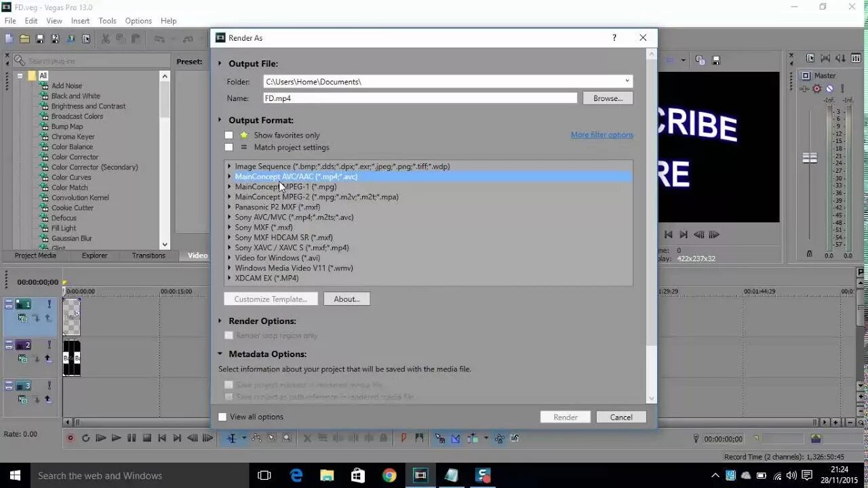This screenshot has height=488, width=868.
Task: Click copy snapshot icon above video preview
Action: pyautogui.click(x=701, y=60)
